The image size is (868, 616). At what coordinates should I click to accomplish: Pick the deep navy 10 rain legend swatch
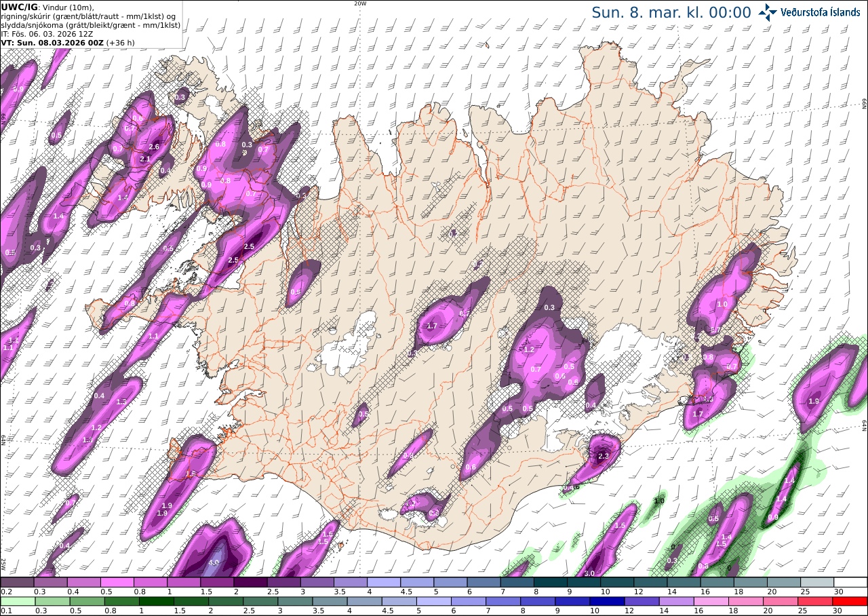pos(608,601)
